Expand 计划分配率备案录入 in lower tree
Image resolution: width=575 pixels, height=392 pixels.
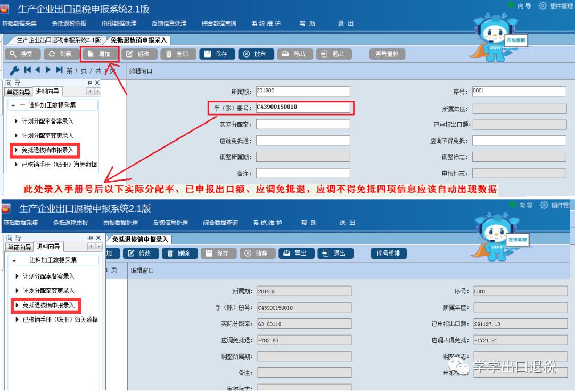pos(17,276)
